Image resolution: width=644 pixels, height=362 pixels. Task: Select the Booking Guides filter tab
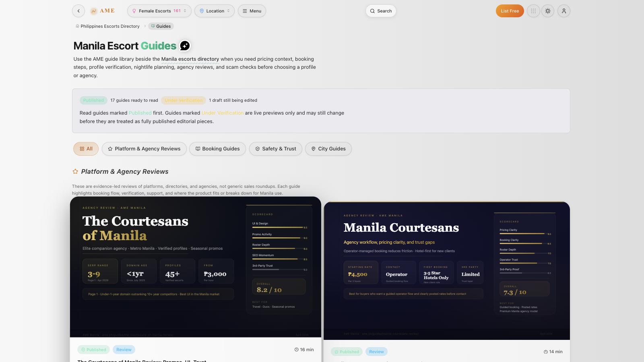click(x=217, y=149)
